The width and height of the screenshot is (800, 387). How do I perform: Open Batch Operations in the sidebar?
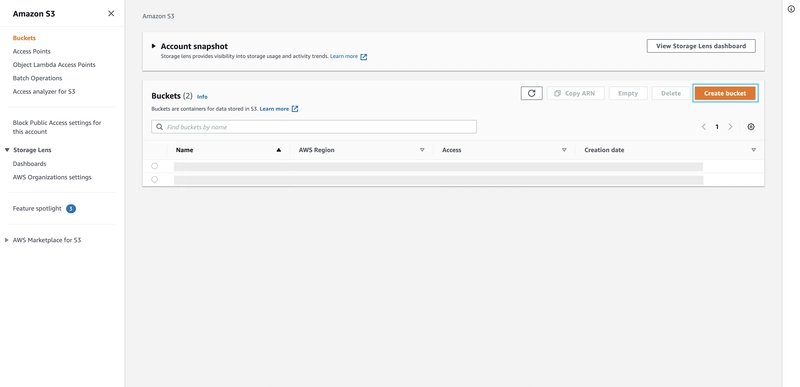[37, 78]
